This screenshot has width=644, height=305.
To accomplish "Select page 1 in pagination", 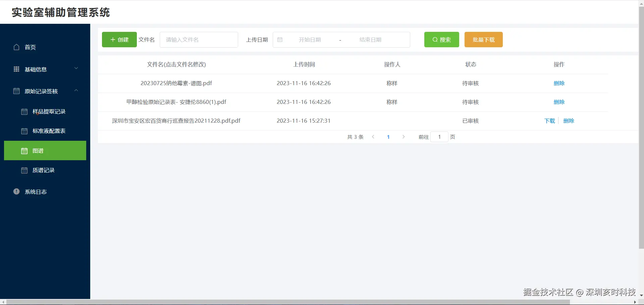I will 388,137.
